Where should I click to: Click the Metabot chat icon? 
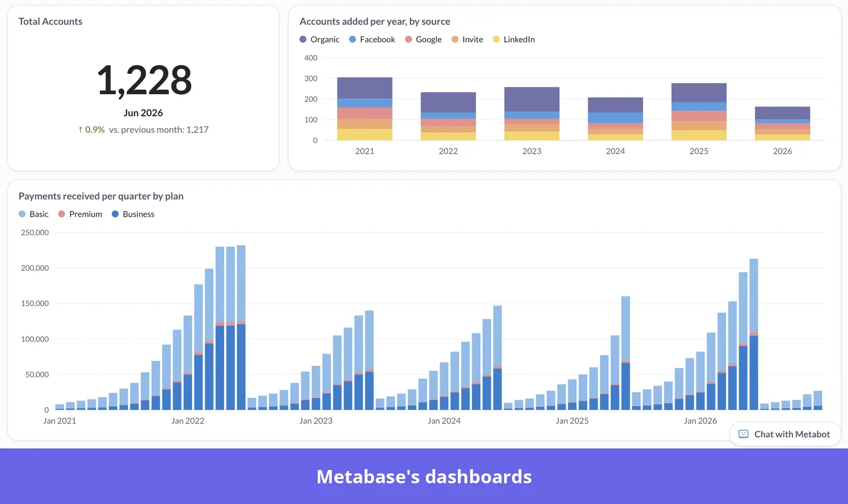pyautogui.click(x=743, y=434)
